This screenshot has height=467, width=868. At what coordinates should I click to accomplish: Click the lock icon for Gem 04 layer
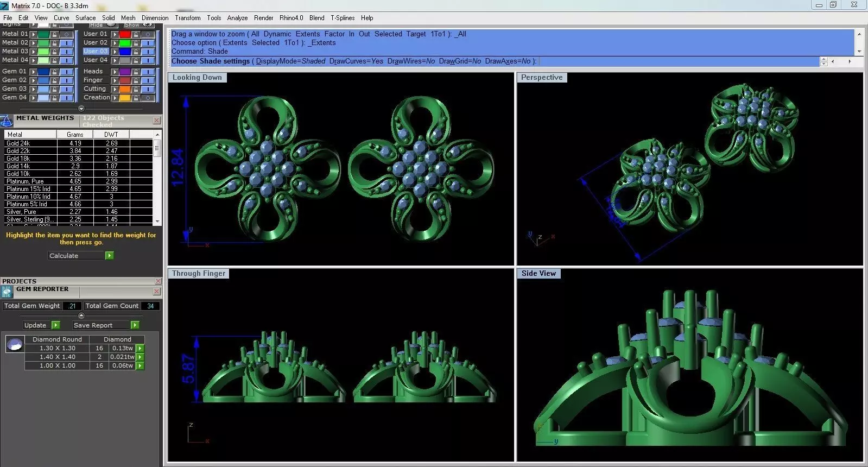[x=54, y=98]
